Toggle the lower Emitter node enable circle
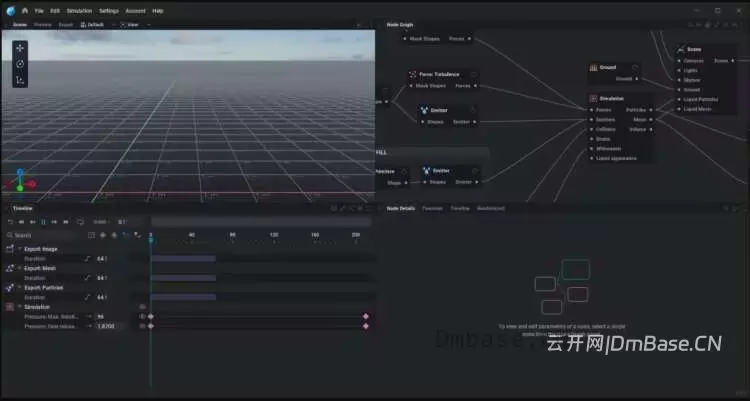This screenshot has height=401, width=750. (x=475, y=170)
